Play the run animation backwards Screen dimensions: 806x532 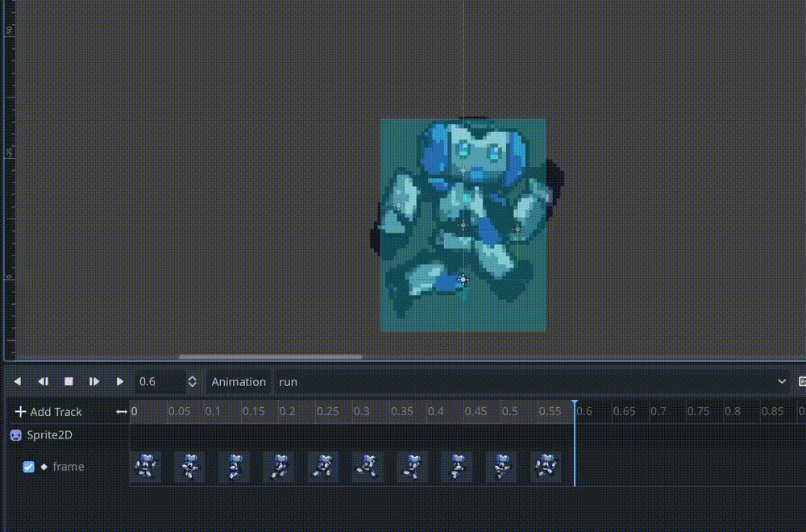(x=18, y=381)
